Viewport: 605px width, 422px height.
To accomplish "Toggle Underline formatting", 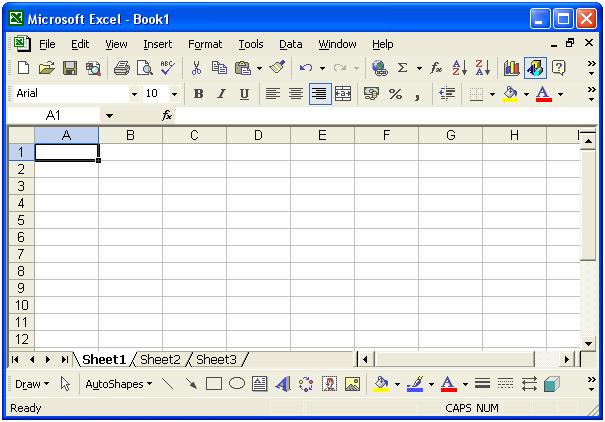I will [244, 94].
